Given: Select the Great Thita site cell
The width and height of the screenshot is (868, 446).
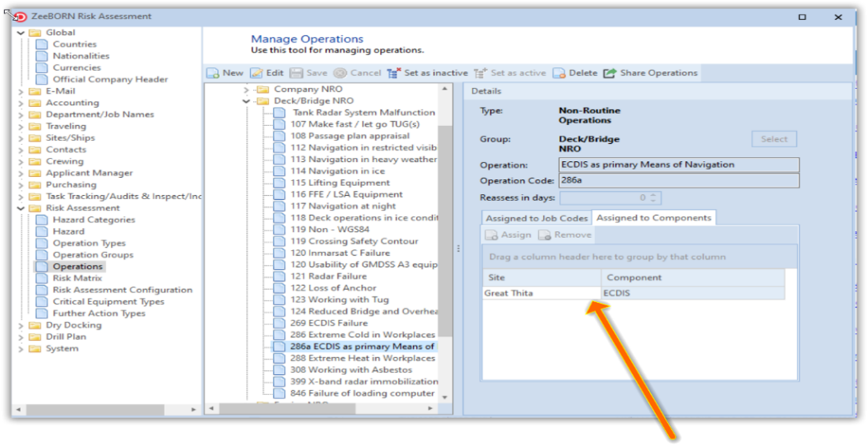Looking at the screenshot, I should (541, 293).
